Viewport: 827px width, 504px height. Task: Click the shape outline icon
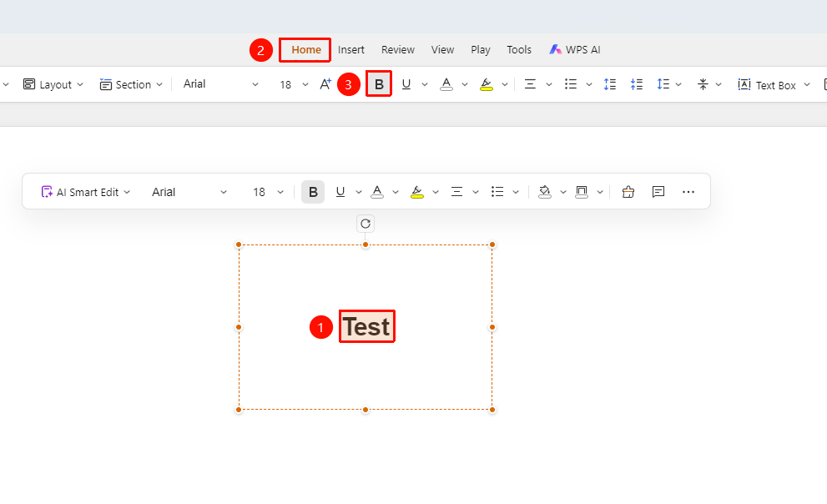point(582,192)
